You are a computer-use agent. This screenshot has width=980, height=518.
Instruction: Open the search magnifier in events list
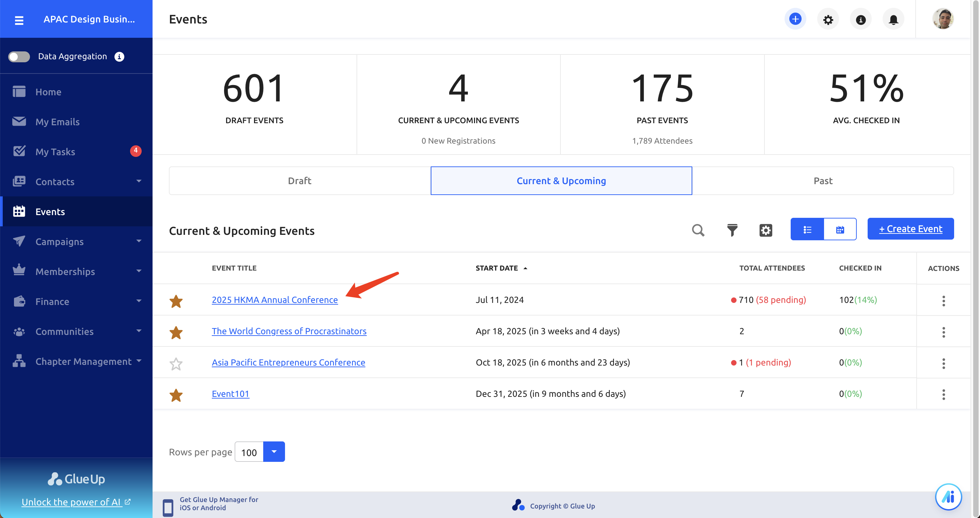(x=698, y=230)
